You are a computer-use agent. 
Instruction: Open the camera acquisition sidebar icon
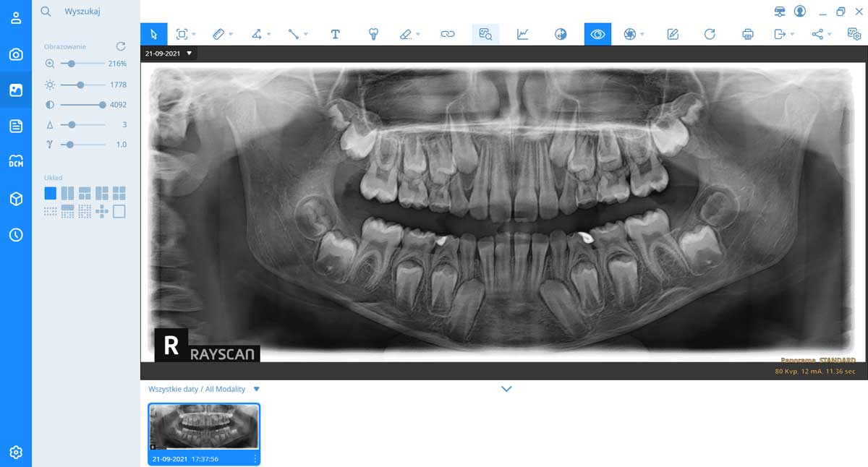tap(16, 55)
